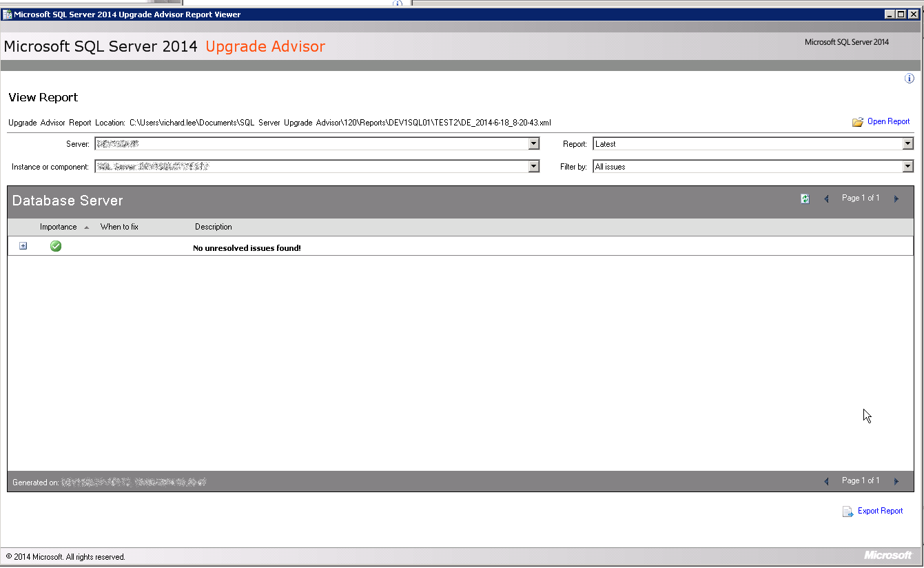Image resolution: width=924 pixels, height=568 pixels.
Task: Click the Description column header
Action: (x=214, y=227)
